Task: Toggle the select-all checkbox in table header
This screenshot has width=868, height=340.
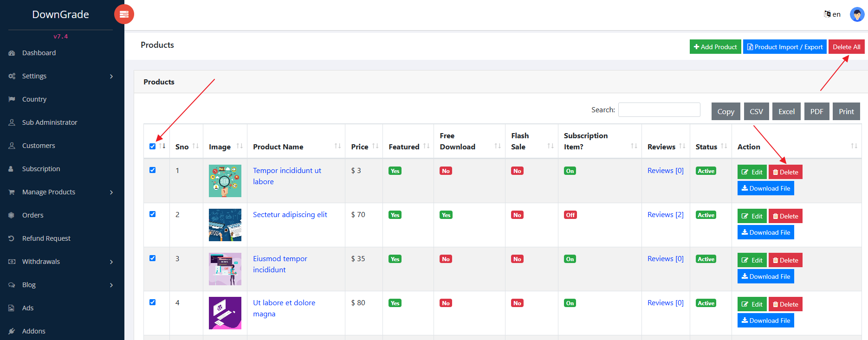Action: (153, 147)
